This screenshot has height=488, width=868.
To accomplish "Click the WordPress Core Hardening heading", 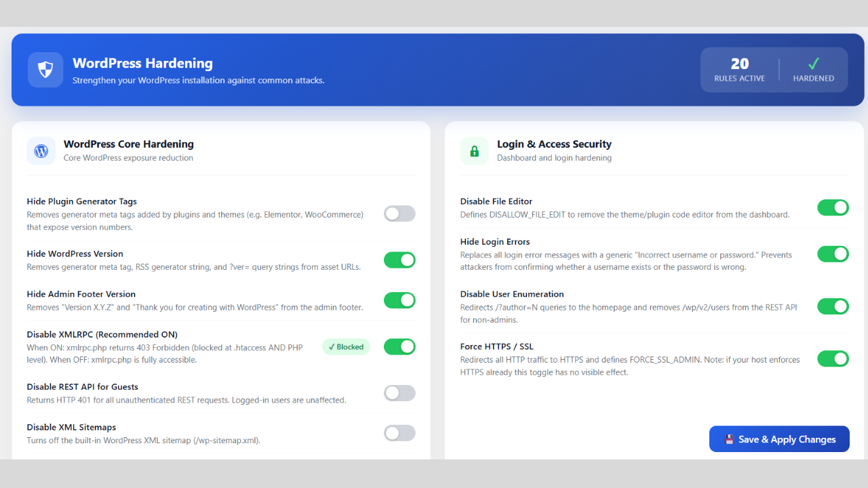I will pos(129,144).
